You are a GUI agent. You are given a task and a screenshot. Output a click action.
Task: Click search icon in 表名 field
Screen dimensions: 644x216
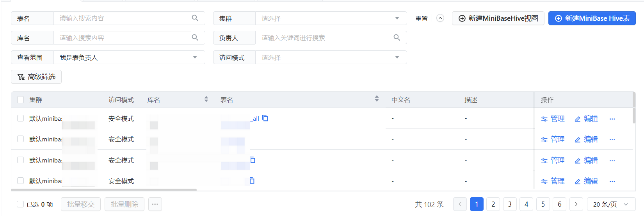[x=195, y=18]
